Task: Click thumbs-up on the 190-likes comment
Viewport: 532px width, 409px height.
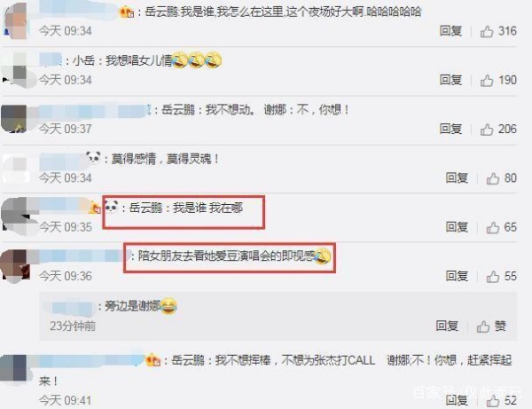Action: 487,81
